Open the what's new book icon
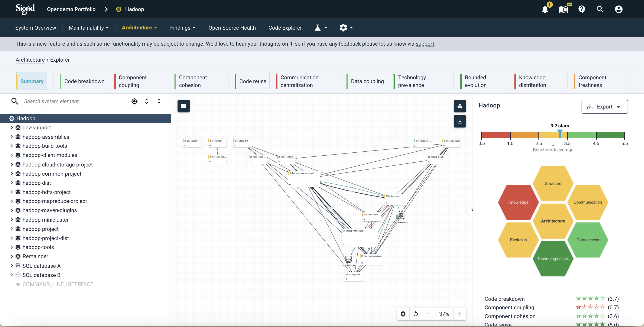Image resolution: width=644 pixels, height=327 pixels. point(563,9)
